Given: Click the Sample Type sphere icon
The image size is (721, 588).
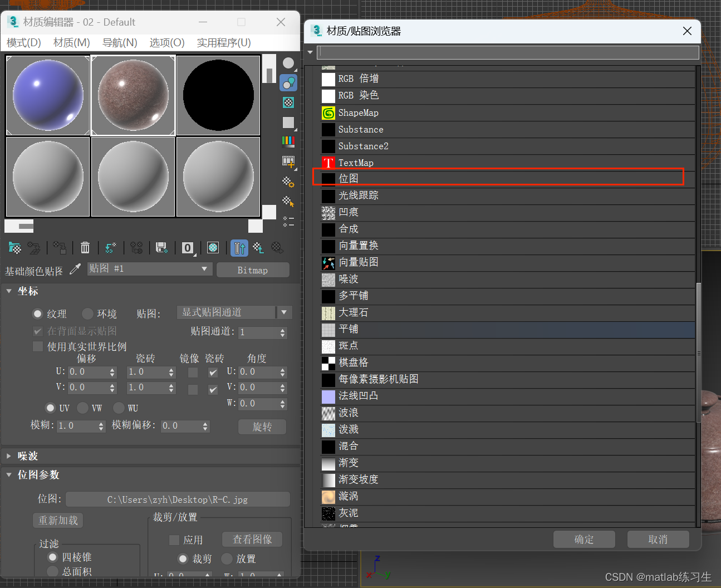Looking at the screenshot, I should pos(288,63).
